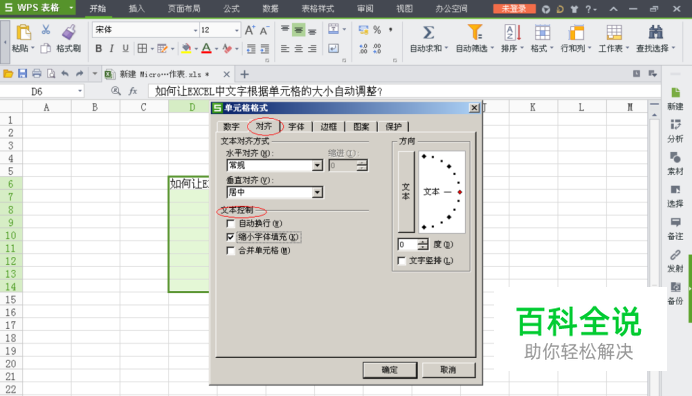Switch to the Protection (保护) dialog tab
The image size is (692, 396).
pos(393,127)
